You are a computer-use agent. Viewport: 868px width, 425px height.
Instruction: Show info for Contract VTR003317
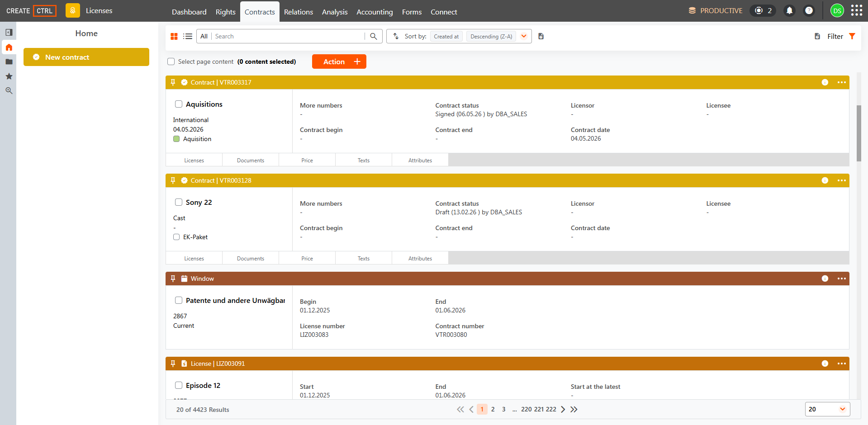pyautogui.click(x=825, y=82)
